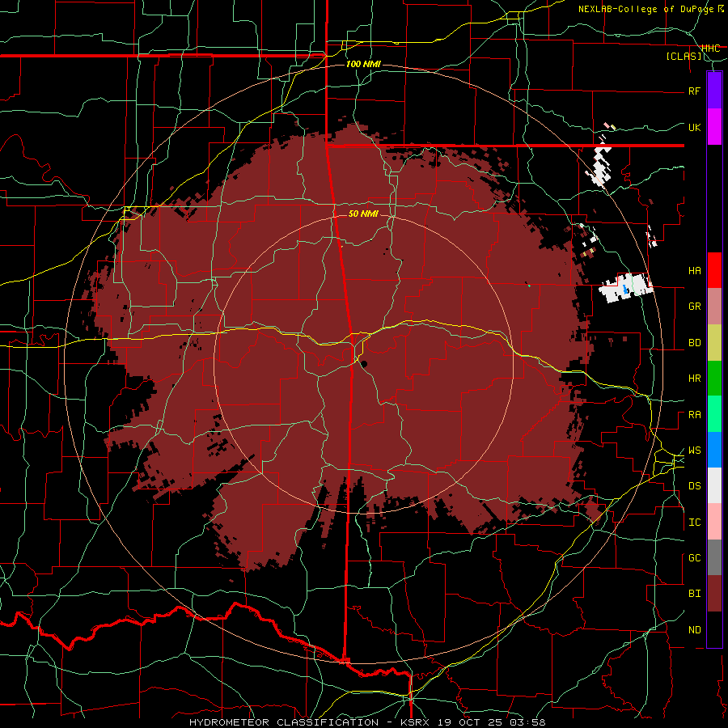Click the HR green legend swatch
Image resolution: width=728 pixels, height=728 pixels.
point(714,379)
